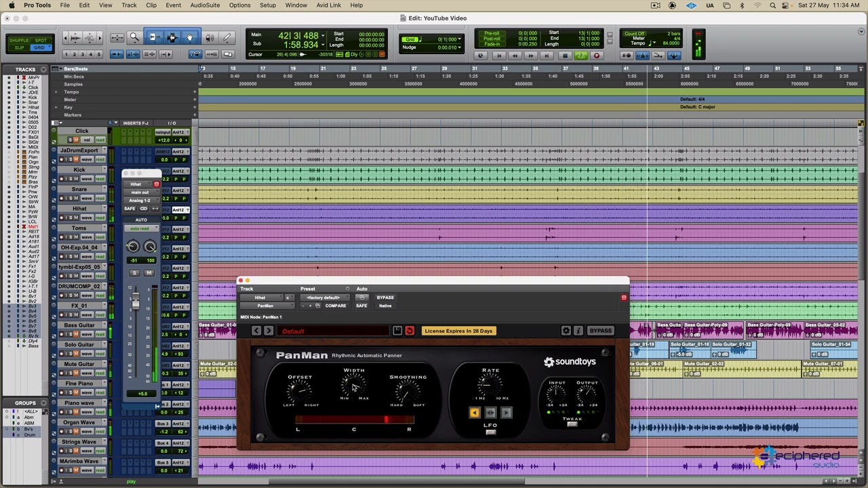
Task: Toggle the Count Off button
Action: tap(635, 34)
